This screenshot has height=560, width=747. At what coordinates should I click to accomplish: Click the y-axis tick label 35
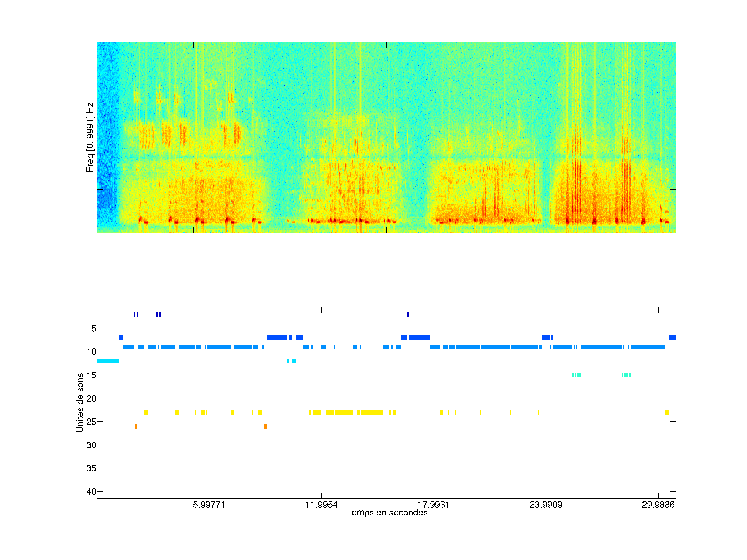tap(91, 468)
